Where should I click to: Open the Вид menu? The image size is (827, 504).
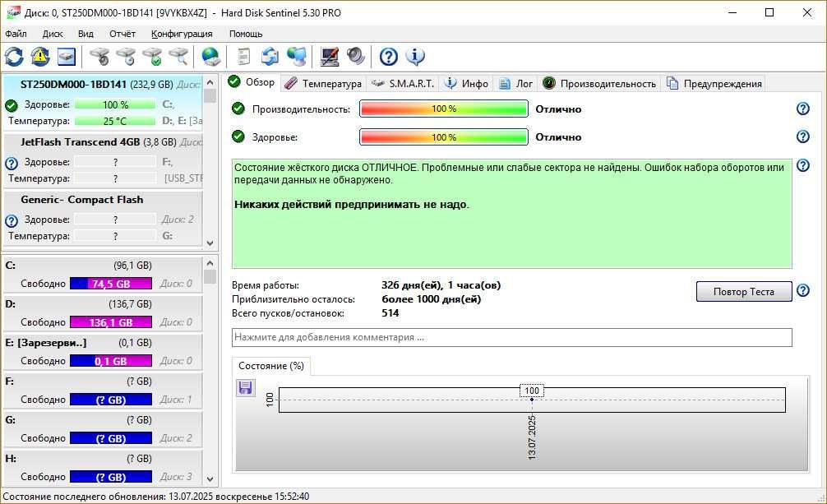[x=85, y=34]
